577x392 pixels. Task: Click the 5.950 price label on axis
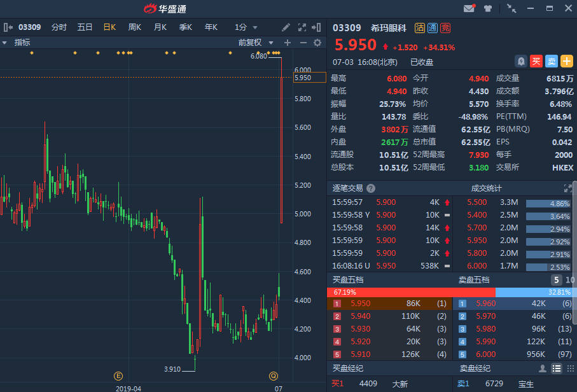click(309, 78)
